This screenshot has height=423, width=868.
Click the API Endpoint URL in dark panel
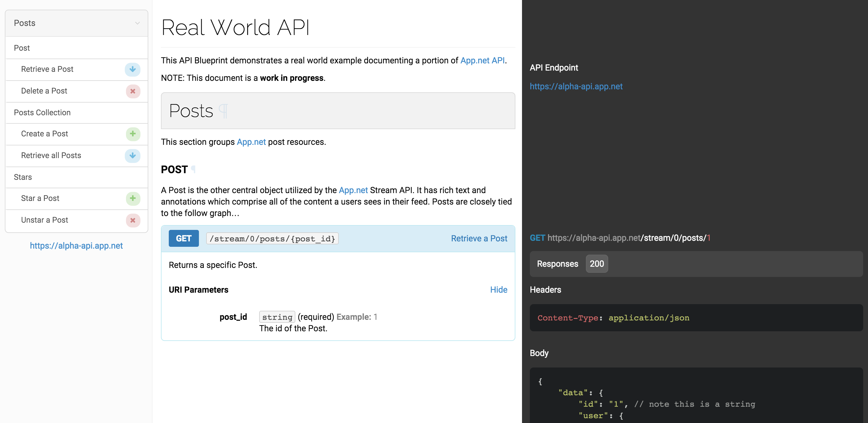576,86
